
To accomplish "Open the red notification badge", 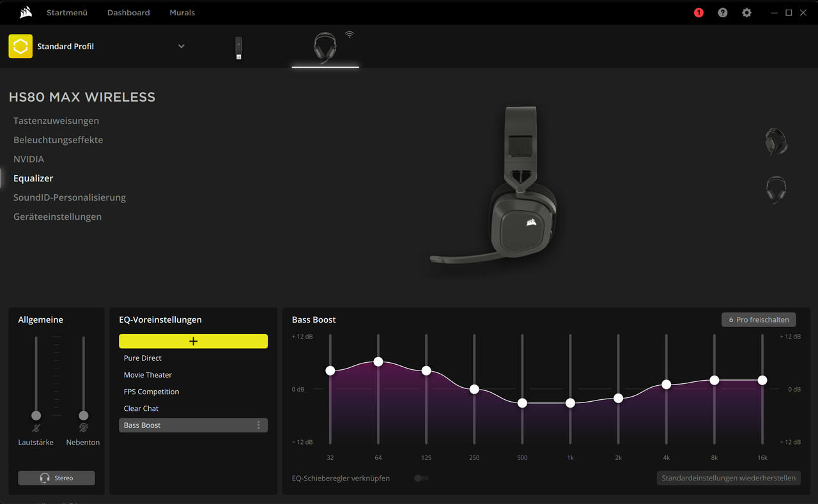I will tap(698, 13).
